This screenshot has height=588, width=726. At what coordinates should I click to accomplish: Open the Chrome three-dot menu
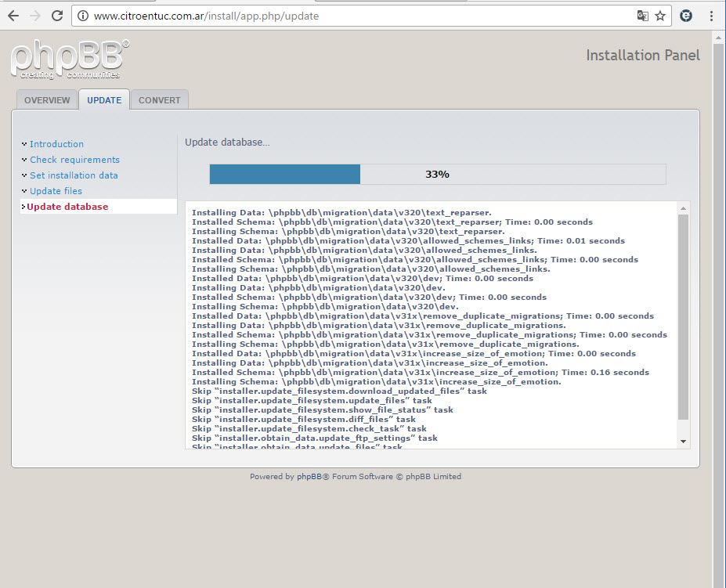tap(712, 16)
